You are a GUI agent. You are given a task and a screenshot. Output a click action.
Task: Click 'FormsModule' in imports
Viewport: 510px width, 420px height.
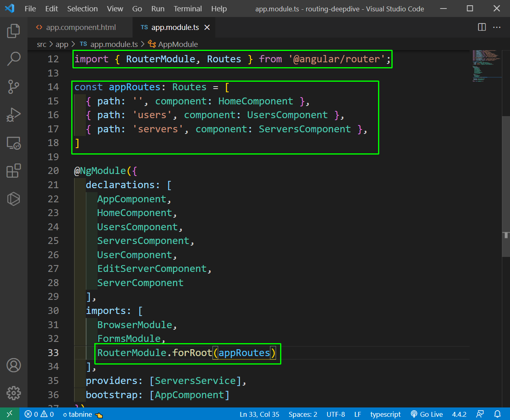(x=129, y=339)
